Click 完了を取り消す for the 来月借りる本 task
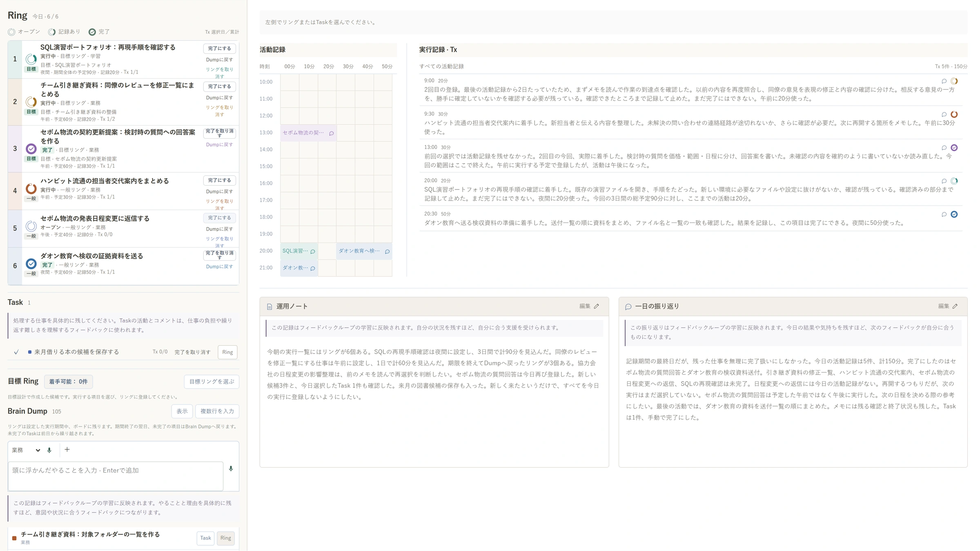 [192, 352]
